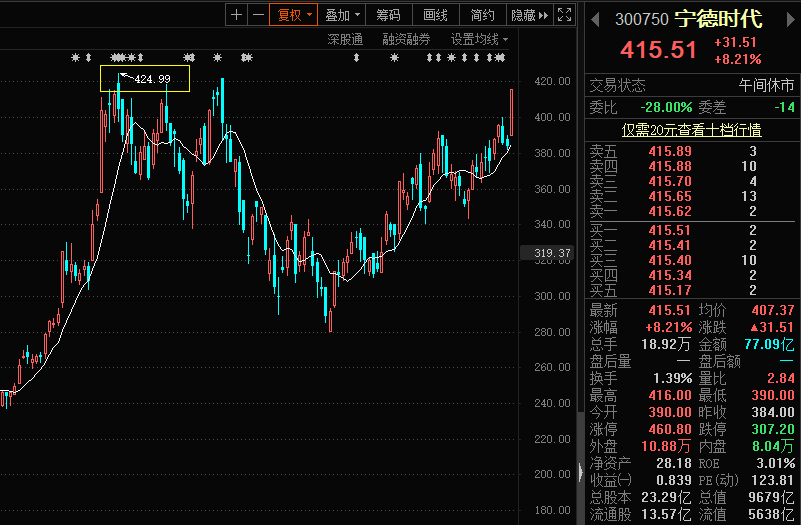801x525 pixels.
Task: Toggle the 筹码 chip distribution view
Action: point(388,15)
